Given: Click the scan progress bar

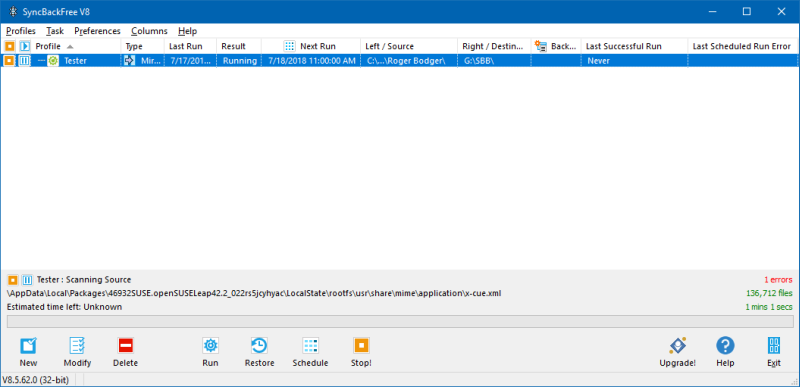Looking at the screenshot, I should click(400, 321).
